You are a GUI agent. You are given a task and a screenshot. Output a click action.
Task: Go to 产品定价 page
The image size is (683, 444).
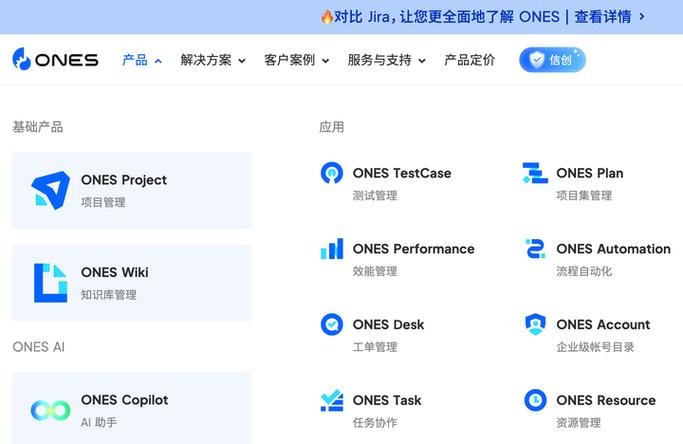469,60
